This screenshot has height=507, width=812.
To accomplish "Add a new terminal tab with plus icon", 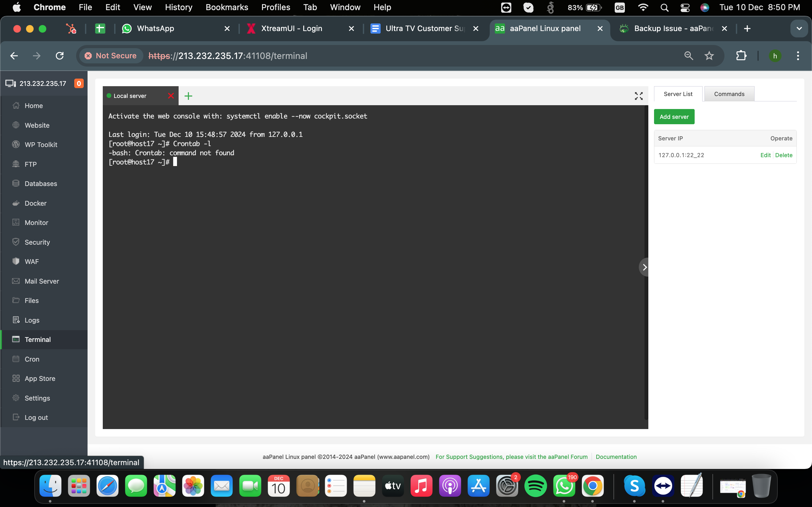I will point(188,96).
